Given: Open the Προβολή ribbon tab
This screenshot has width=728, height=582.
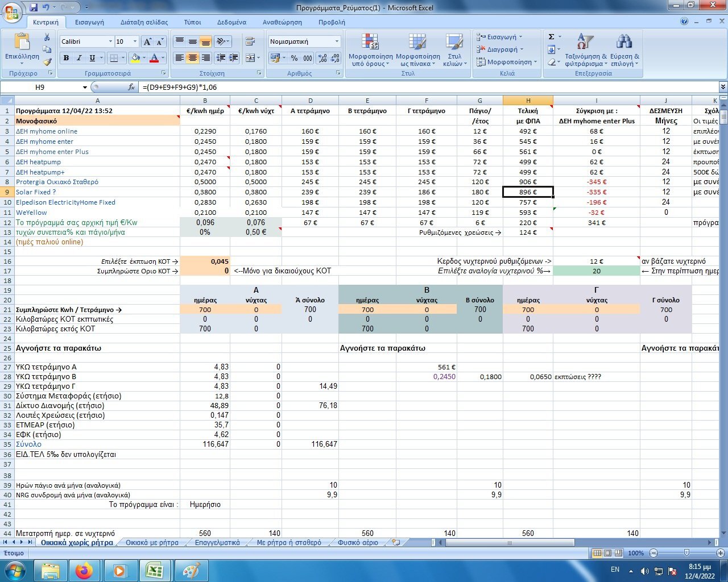Looking at the screenshot, I should click(332, 22).
